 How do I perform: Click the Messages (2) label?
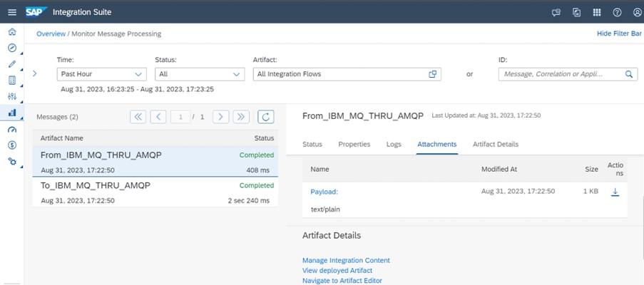(x=57, y=117)
